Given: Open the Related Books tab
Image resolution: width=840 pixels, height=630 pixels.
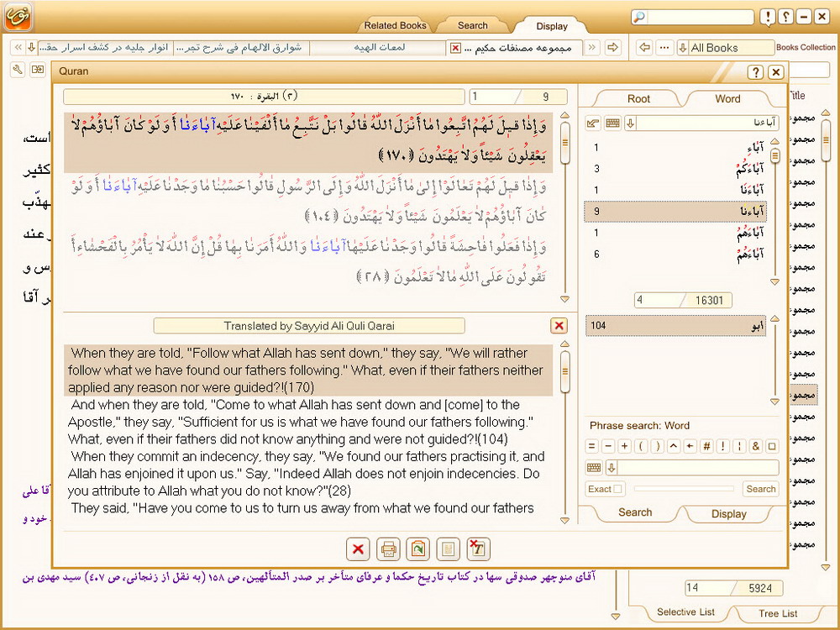Looking at the screenshot, I should pos(396,25).
